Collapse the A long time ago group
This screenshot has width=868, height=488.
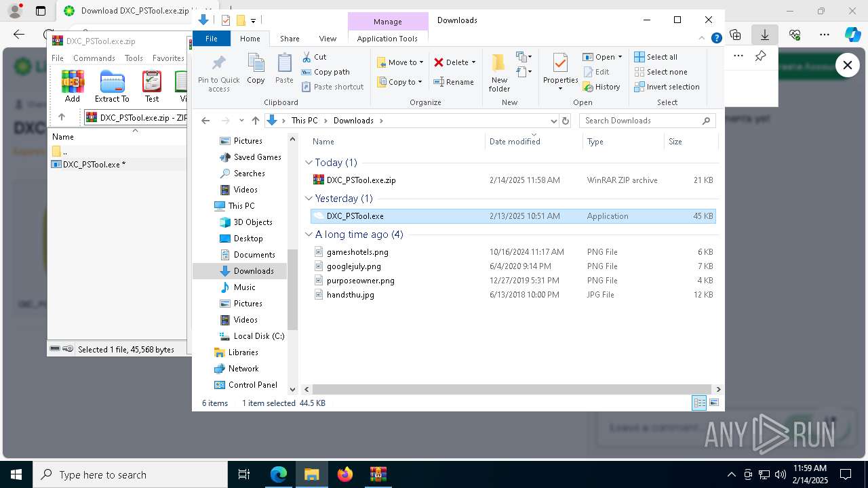(x=309, y=235)
